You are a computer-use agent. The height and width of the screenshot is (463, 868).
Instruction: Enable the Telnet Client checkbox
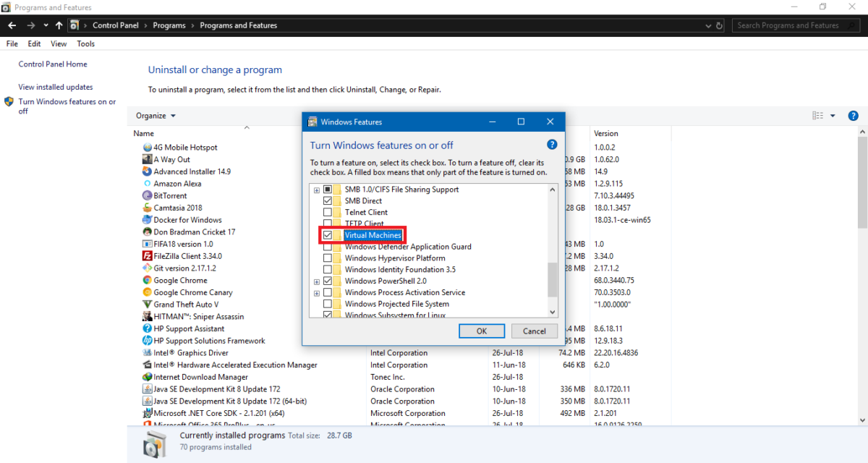click(x=328, y=212)
